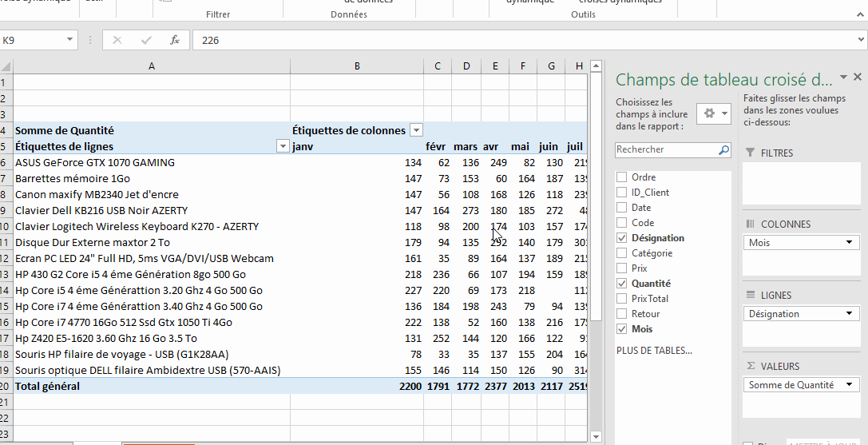The height and width of the screenshot is (445, 868).
Task: Select Disque Dur Externe maxtor 2 To cell
Action: (152, 242)
